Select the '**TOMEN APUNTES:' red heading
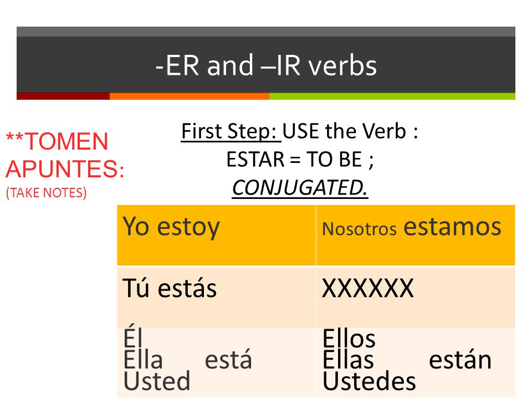This screenshot has height=399, width=532. 65,155
